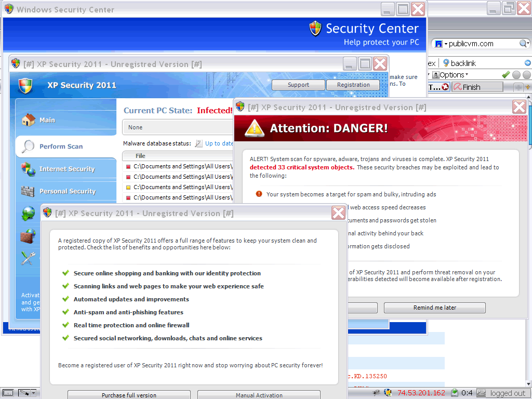Click the globe update icon in sidebar

tap(28, 214)
